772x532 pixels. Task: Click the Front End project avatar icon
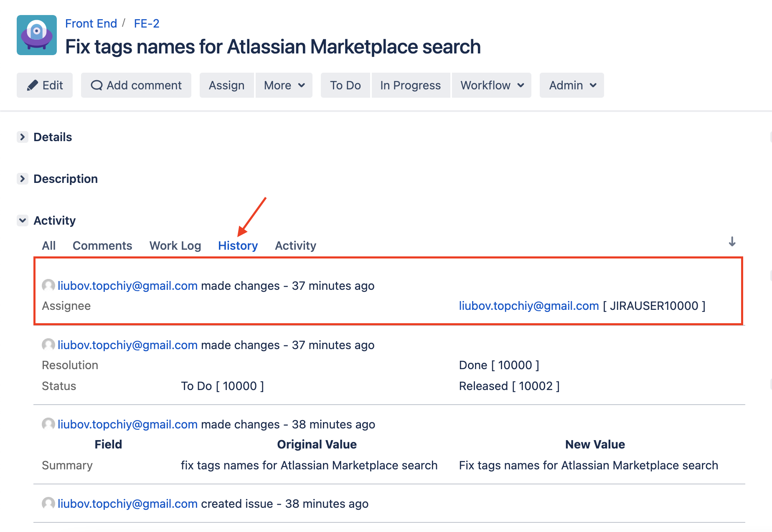tap(37, 35)
